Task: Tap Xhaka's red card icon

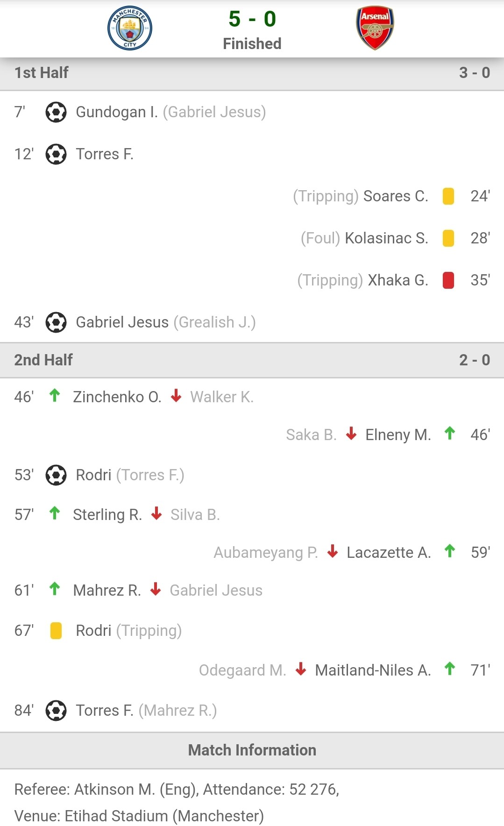Action: 448,280
